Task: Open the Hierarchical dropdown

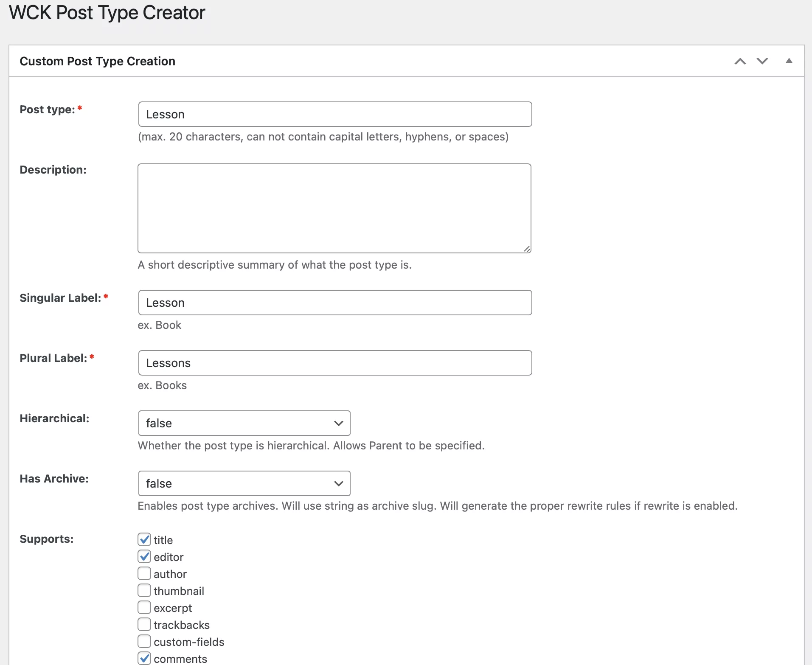Action: (244, 423)
